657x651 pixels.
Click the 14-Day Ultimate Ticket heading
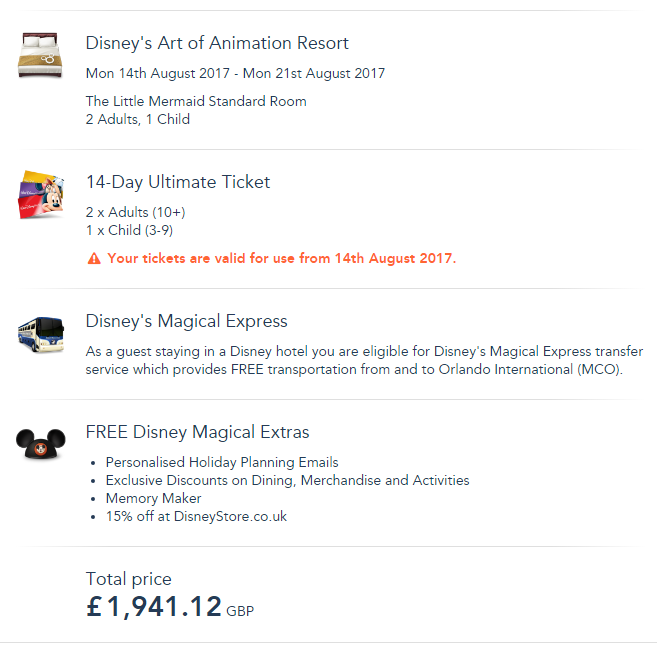[x=178, y=182]
